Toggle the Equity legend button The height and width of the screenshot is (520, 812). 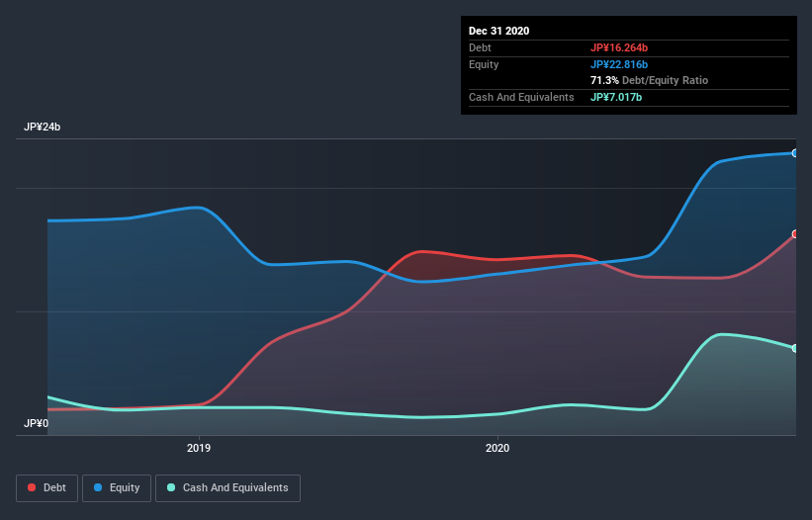[x=117, y=488]
